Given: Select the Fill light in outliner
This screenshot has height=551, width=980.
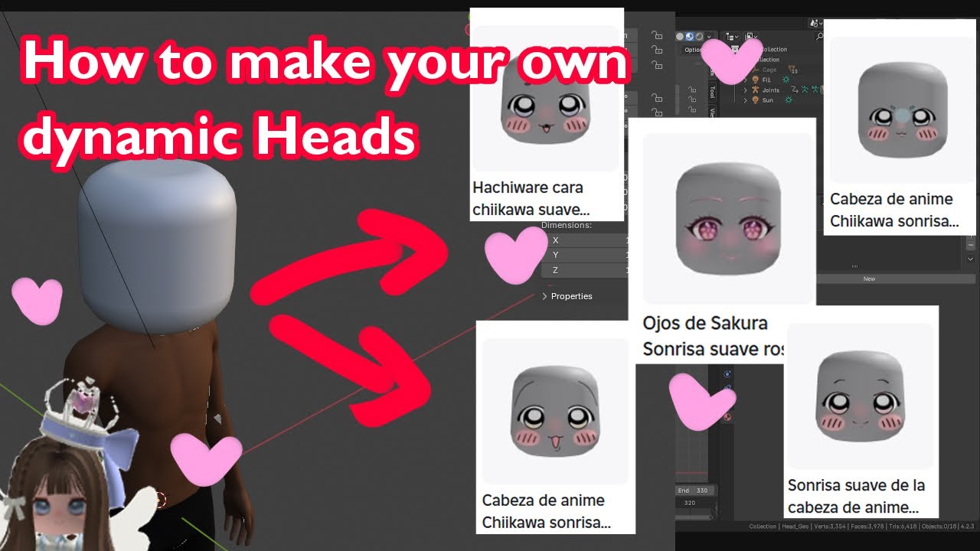Looking at the screenshot, I should point(766,80).
